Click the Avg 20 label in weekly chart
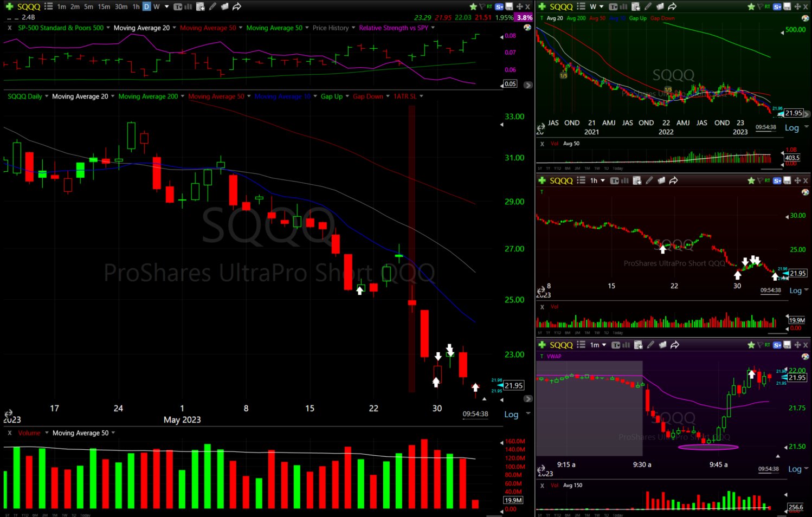This screenshot has width=812, height=517. [x=555, y=18]
